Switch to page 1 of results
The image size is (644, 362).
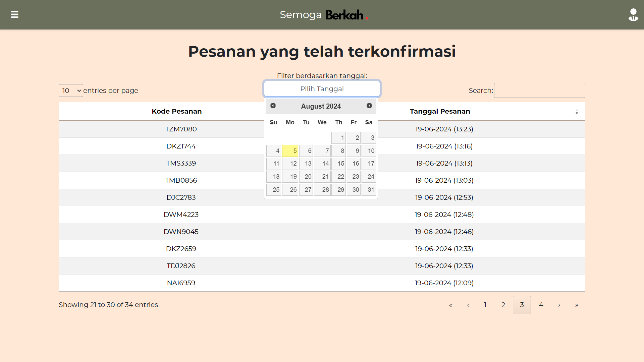(x=485, y=305)
